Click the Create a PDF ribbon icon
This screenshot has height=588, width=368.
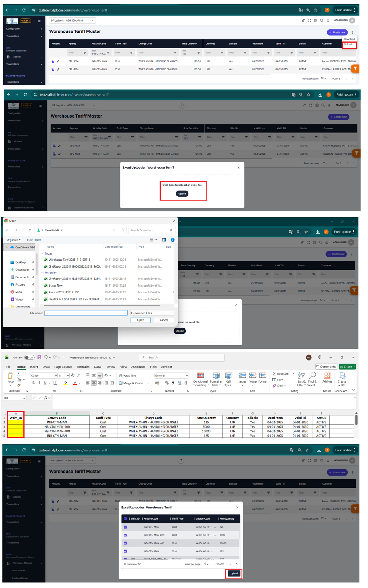pos(342,376)
